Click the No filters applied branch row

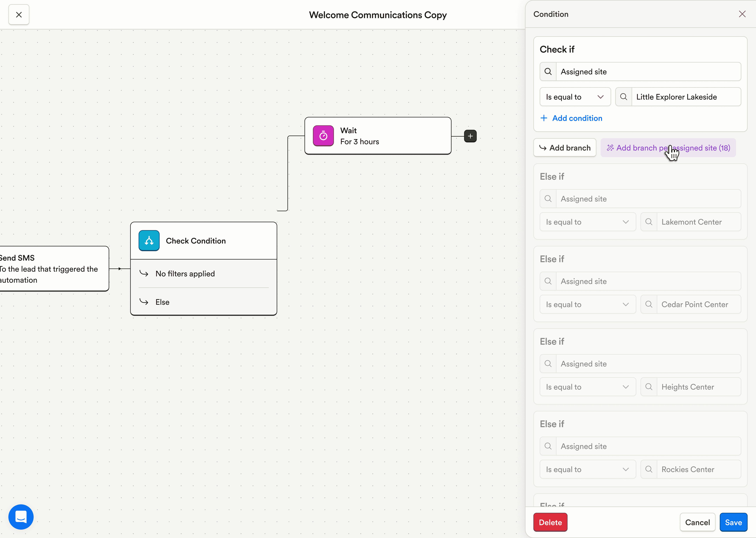tap(204, 274)
